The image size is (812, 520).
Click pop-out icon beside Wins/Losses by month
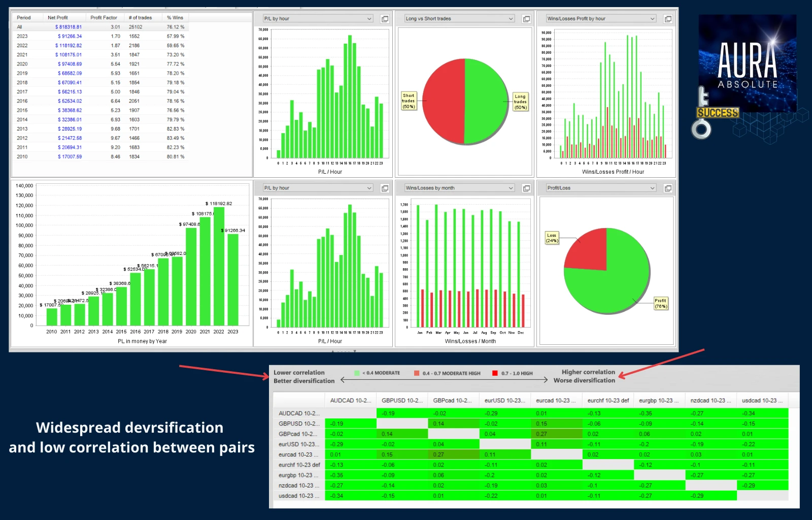[x=526, y=188]
